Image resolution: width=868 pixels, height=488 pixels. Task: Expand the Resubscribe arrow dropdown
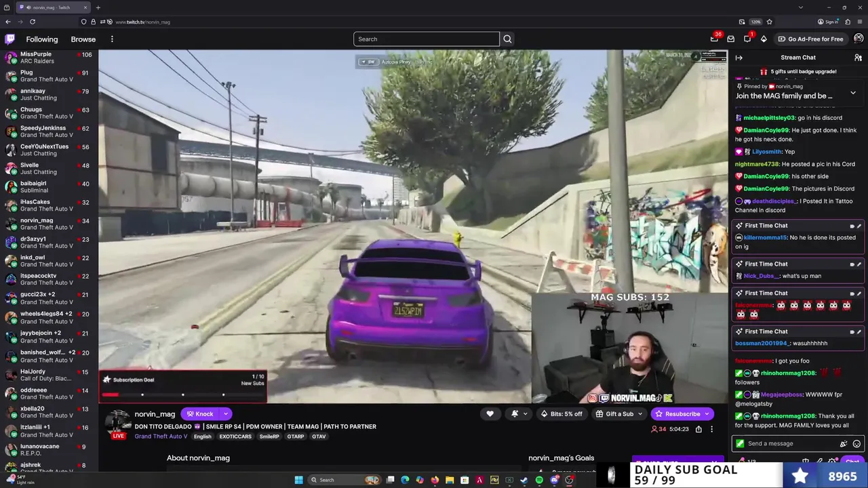click(x=707, y=414)
